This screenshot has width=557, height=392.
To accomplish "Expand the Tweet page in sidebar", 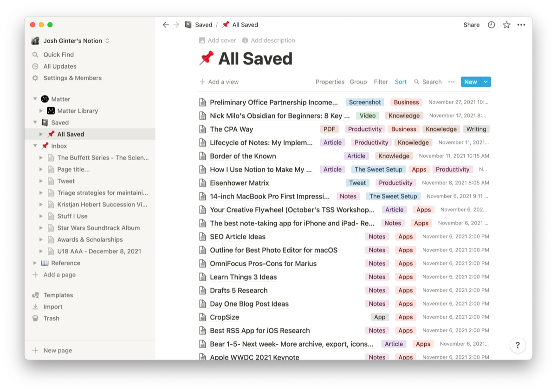I will (x=41, y=181).
